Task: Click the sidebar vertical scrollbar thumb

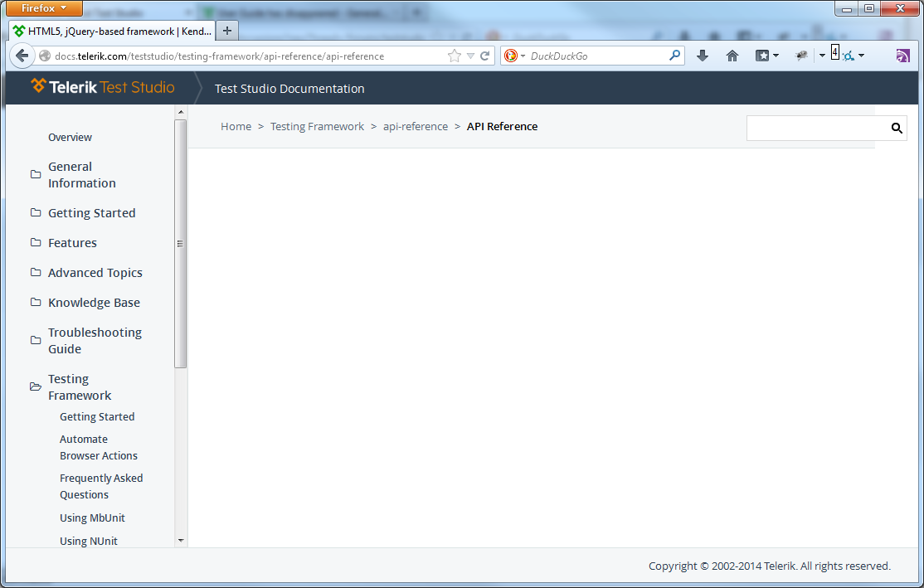Action: tap(180, 244)
